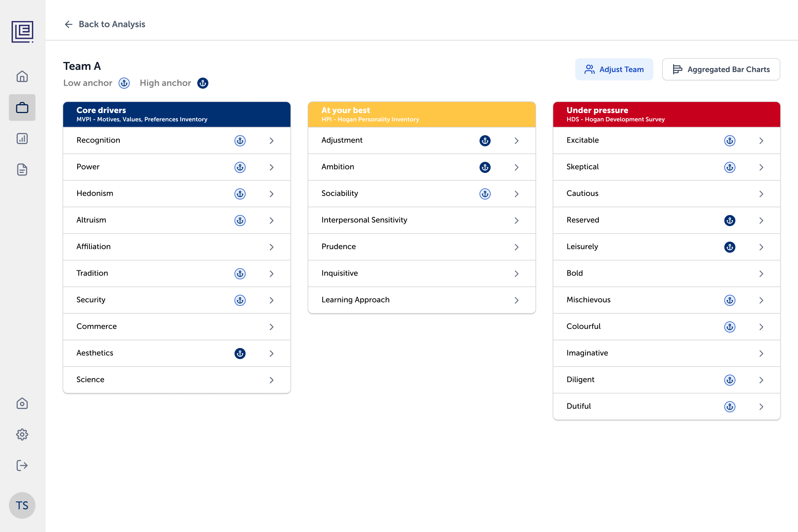The height and width of the screenshot is (532, 798).
Task: Open the Hedonism row
Action: click(x=177, y=194)
